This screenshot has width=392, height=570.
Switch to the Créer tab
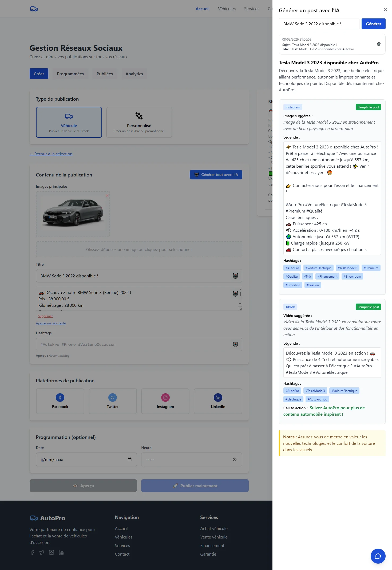click(39, 74)
